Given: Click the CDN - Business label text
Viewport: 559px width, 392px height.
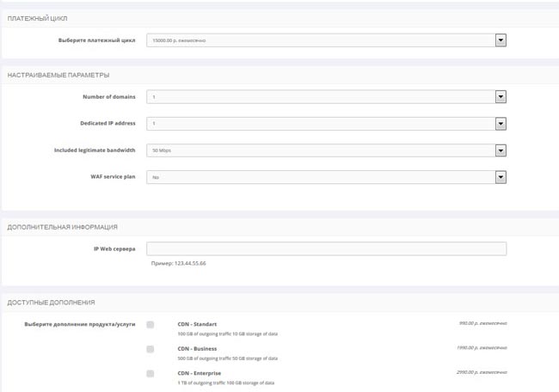Looking at the screenshot, I should coord(196,349).
